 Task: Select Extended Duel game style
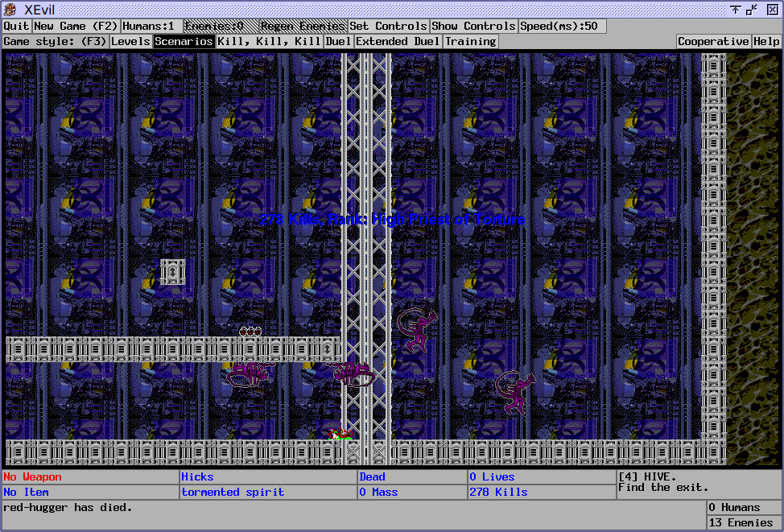398,42
